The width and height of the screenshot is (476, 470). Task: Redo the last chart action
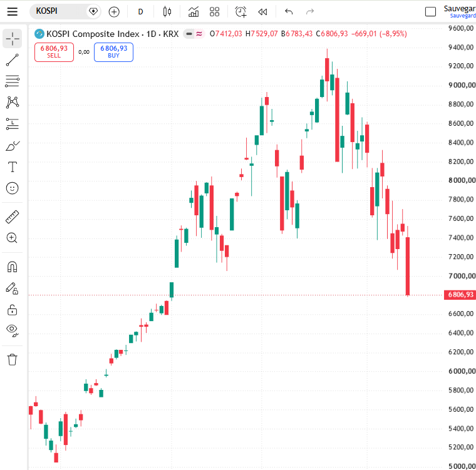pos(309,12)
